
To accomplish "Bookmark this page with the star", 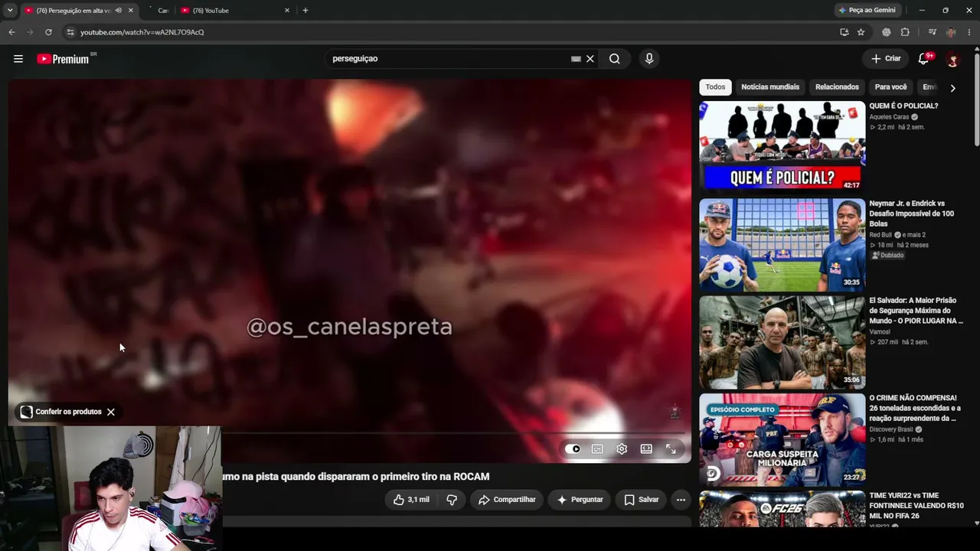I will (x=861, y=32).
